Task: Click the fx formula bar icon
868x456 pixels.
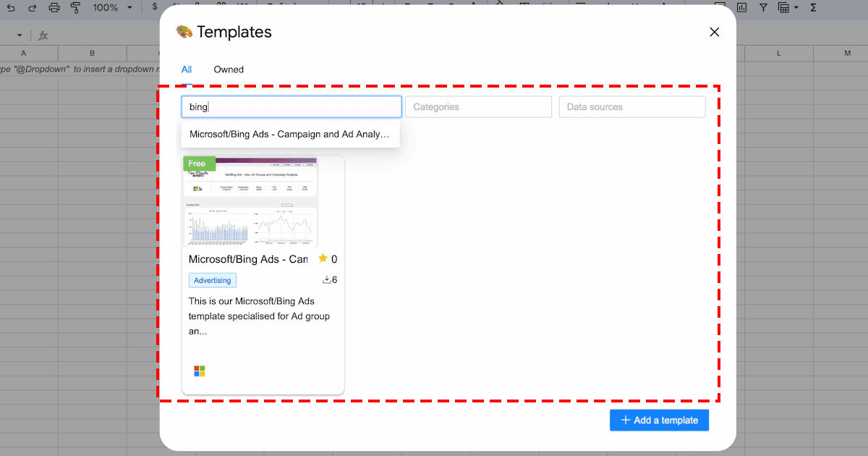Action: click(43, 35)
